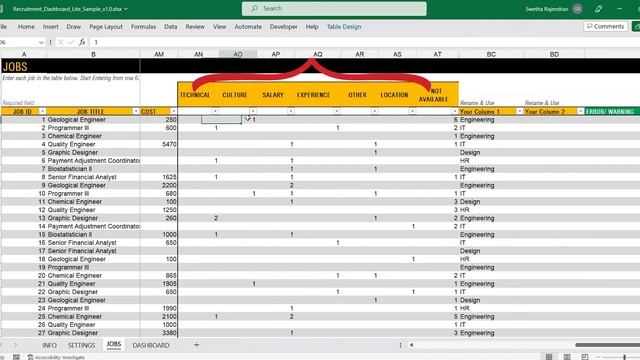Open file name version dropdown
Image resolution: width=640 pixels, height=360 pixels.
[x=126, y=9]
